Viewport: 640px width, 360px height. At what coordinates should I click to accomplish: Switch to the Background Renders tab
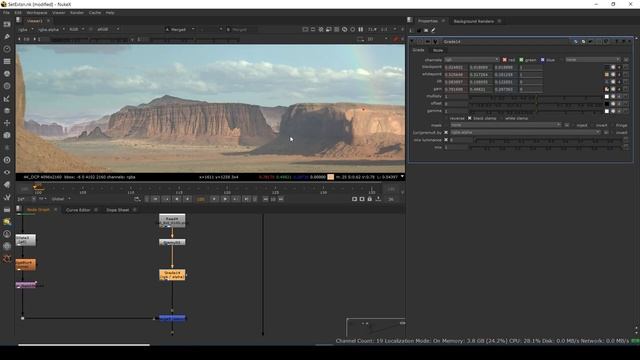pyautogui.click(x=473, y=21)
